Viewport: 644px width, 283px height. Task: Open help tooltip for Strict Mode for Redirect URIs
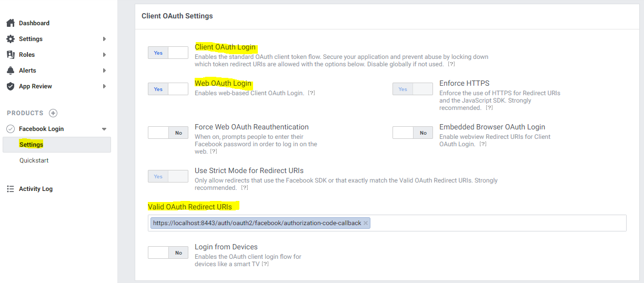[x=244, y=188]
